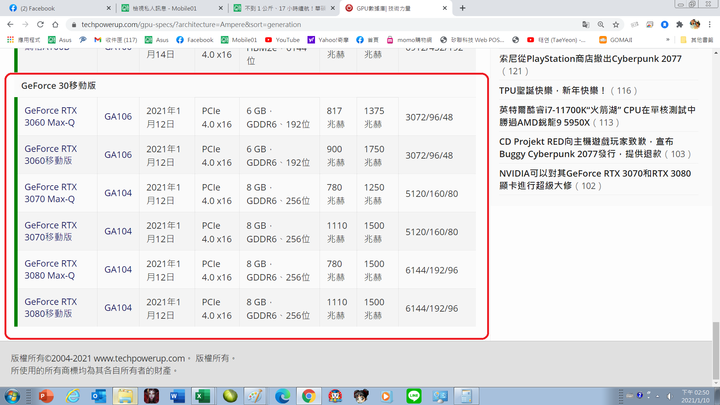Image resolution: width=720 pixels, height=405 pixels.
Task: Reload the techpowerup page
Action: 40,24
